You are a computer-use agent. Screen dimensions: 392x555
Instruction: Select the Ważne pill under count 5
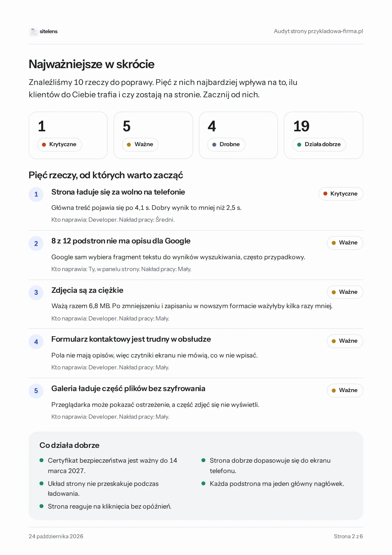pyautogui.click(x=140, y=144)
